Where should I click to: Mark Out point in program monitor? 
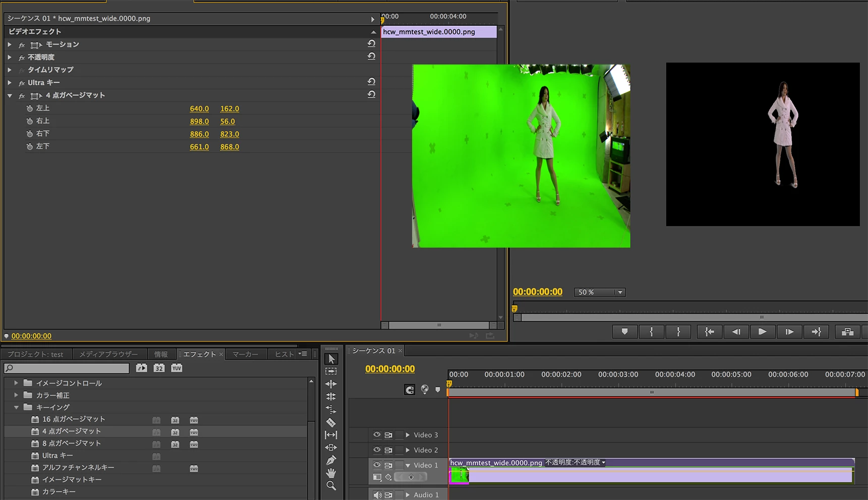tap(678, 332)
